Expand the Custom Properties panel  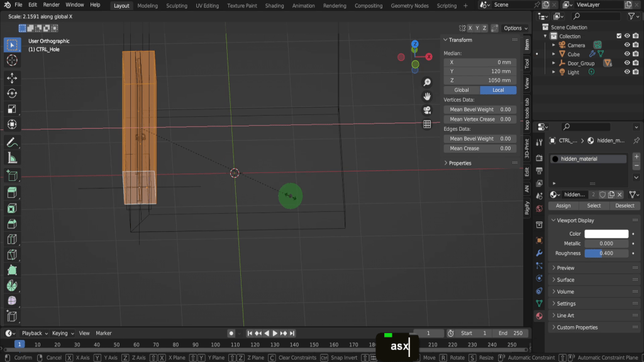click(577, 327)
